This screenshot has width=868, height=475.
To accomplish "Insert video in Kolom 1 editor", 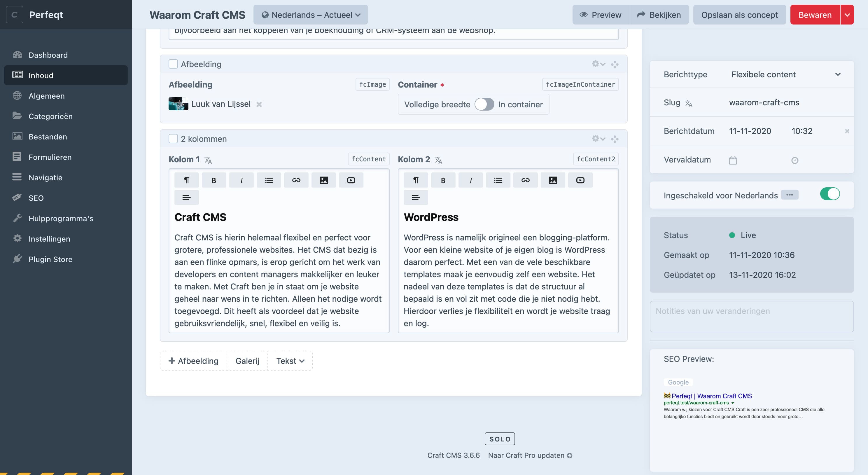I will pyautogui.click(x=351, y=180).
